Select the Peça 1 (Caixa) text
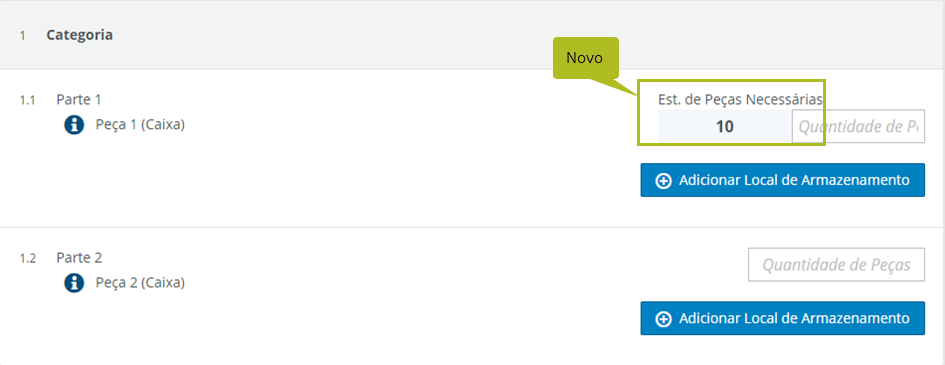The height and width of the screenshot is (365, 945). [x=140, y=125]
